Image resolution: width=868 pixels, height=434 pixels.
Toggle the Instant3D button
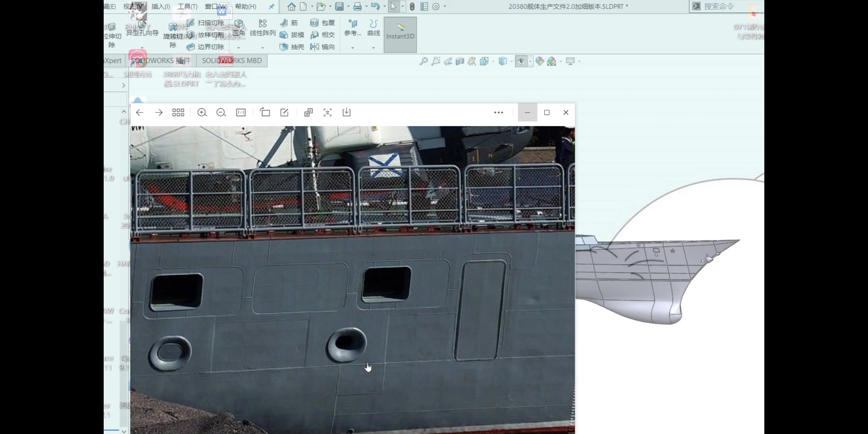[x=400, y=35]
